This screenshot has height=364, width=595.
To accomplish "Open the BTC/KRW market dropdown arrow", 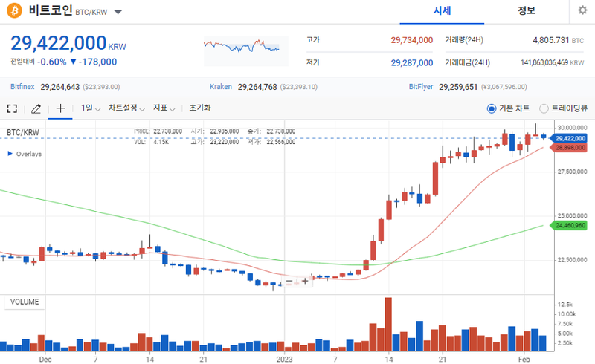I will tap(118, 12).
